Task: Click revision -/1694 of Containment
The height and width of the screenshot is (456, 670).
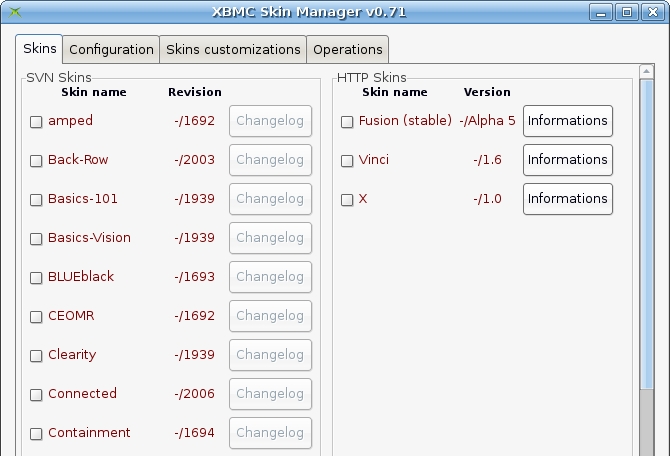Action: (194, 433)
